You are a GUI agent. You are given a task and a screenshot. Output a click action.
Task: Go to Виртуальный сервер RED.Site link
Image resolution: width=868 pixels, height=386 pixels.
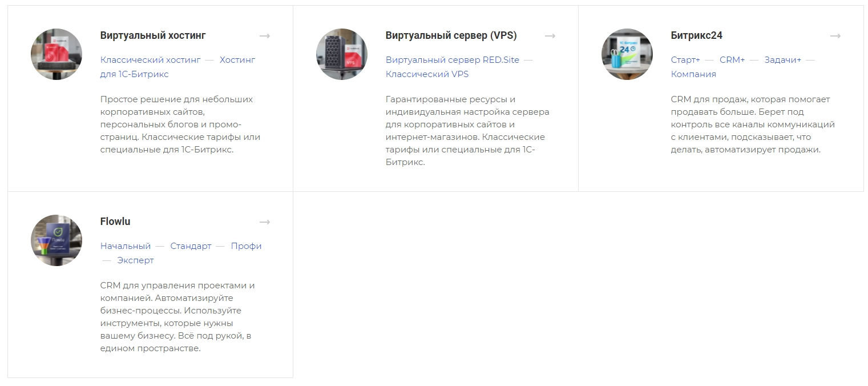point(453,60)
